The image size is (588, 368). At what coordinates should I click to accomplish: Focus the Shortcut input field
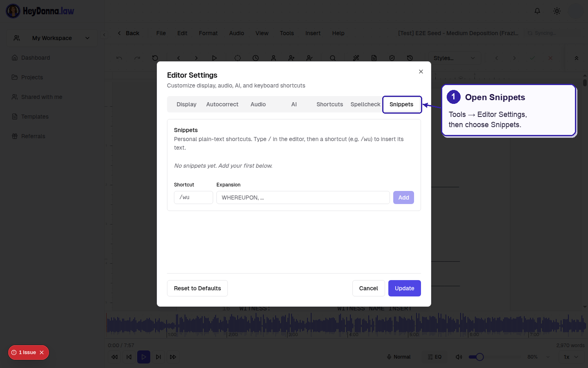click(194, 197)
